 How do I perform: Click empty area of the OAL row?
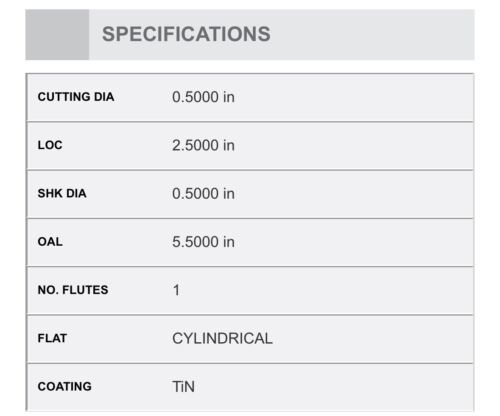(x=353, y=242)
